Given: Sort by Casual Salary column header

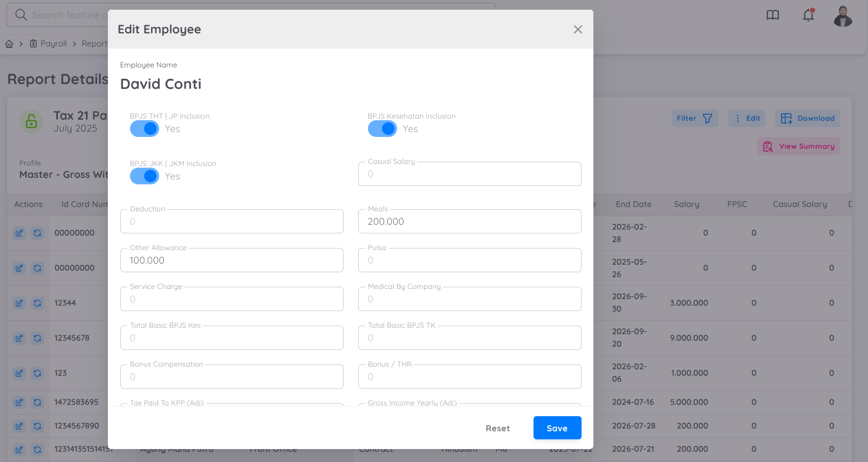Looking at the screenshot, I should 799,204.
